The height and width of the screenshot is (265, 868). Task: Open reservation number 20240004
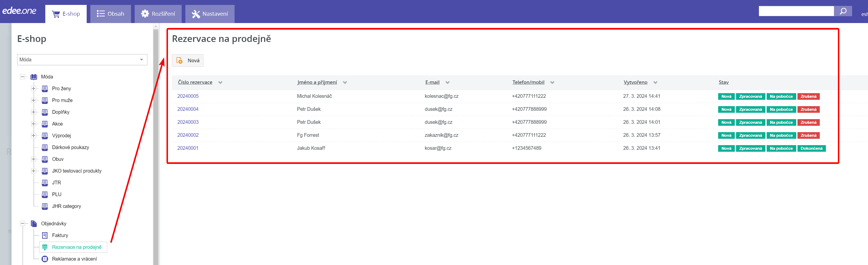tap(188, 109)
